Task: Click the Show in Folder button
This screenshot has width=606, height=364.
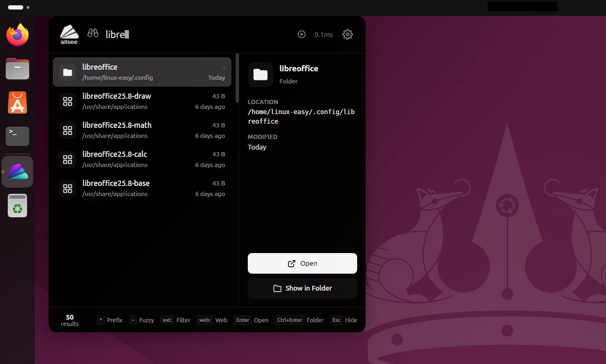Action: click(x=302, y=288)
